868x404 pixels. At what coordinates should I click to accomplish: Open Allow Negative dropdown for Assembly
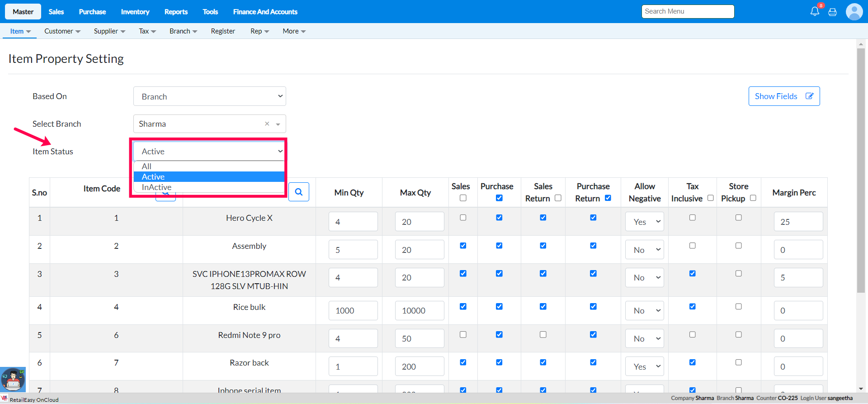645,250
